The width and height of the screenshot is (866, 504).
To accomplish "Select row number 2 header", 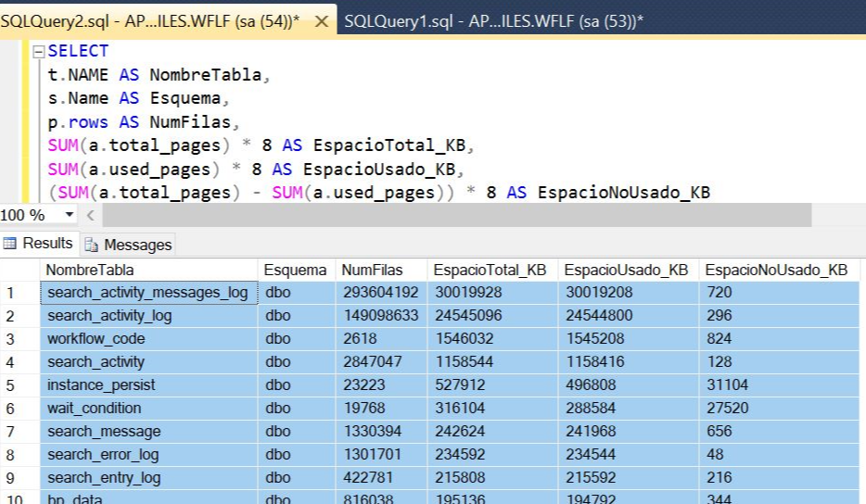I will [19, 316].
